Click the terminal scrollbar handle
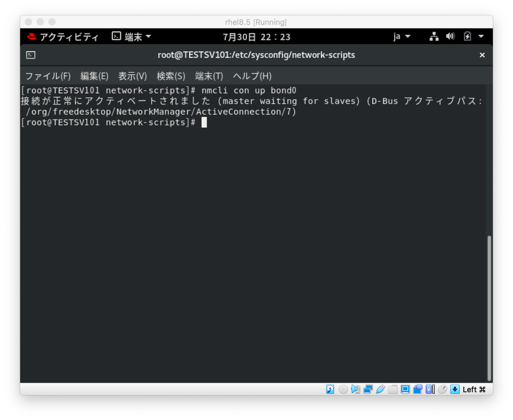Screen dimensions: 513x420 pos(489,309)
